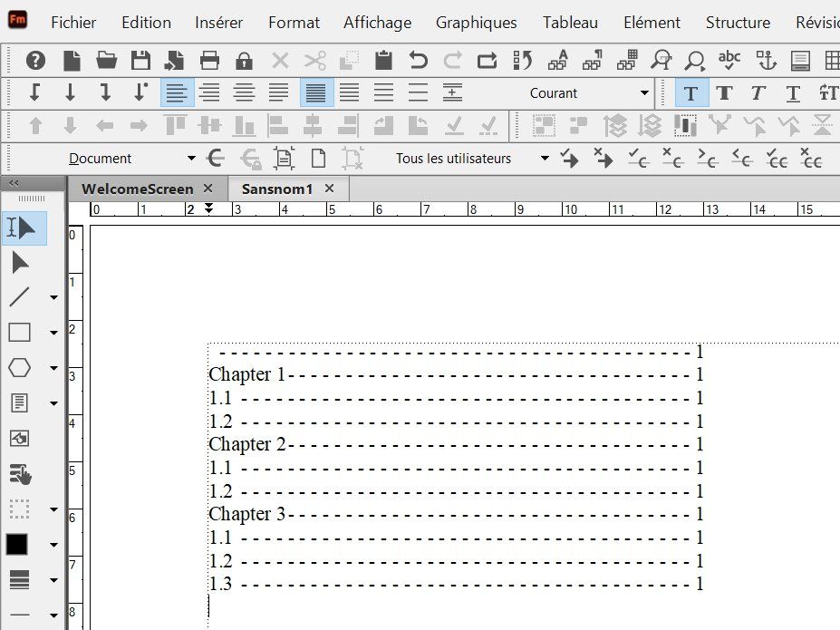Screen dimensions: 840x630
Task: Click the graphic frame image tool
Action: coord(20,438)
